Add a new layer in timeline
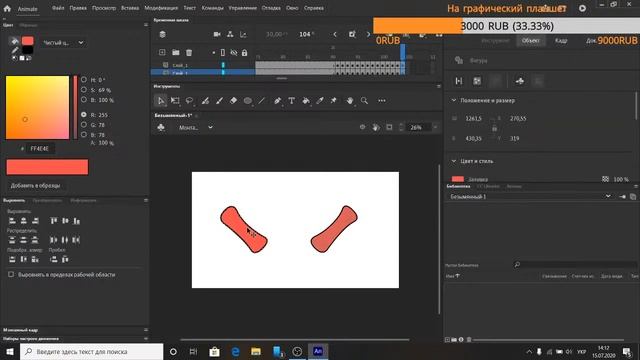The height and width of the screenshot is (360, 640). (x=162, y=52)
